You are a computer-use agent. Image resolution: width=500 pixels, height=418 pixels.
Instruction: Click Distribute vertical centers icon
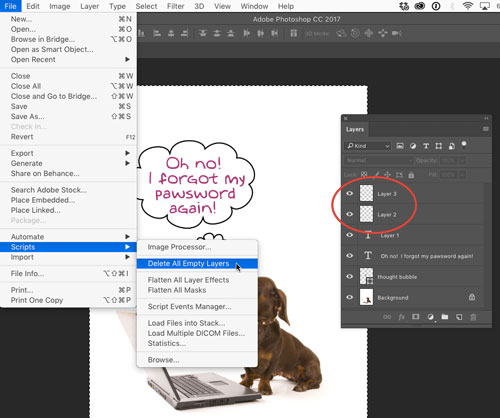point(217,33)
